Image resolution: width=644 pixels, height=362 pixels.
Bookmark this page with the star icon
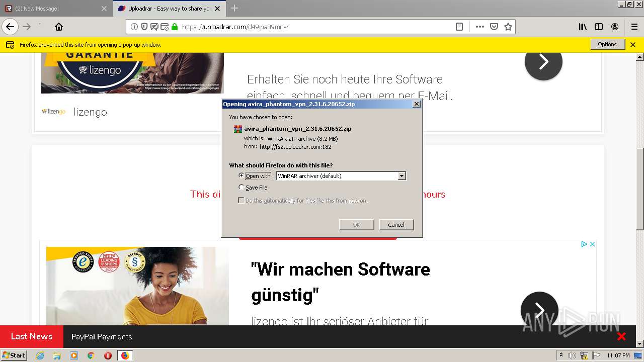pos(508,27)
